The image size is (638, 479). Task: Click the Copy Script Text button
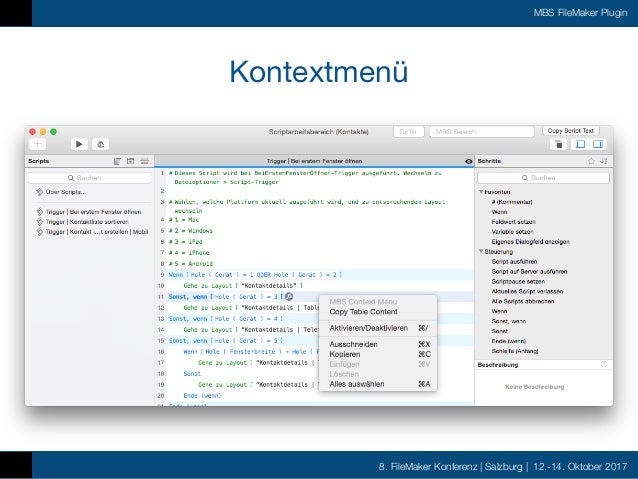point(570,131)
